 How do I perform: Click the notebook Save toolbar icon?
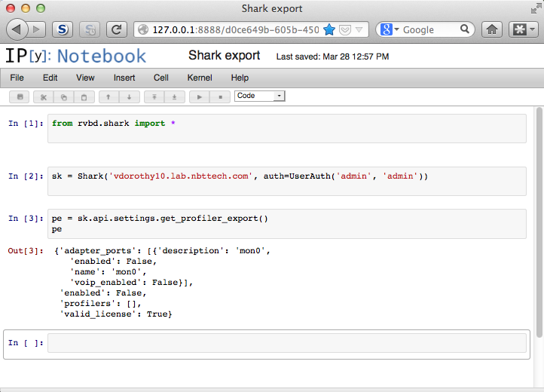pyautogui.click(x=20, y=97)
